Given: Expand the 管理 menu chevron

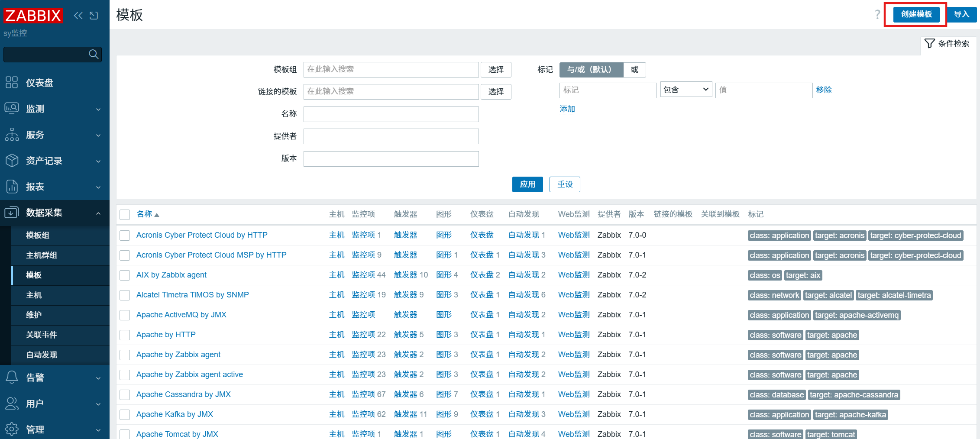Looking at the screenshot, I should (x=98, y=430).
